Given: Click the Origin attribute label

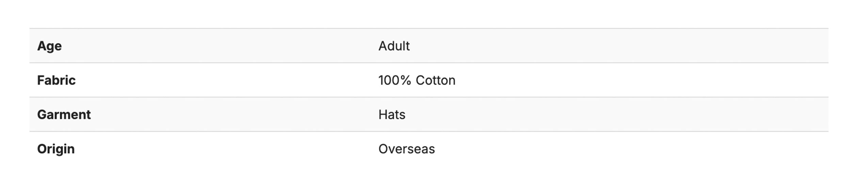Looking at the screenshot, I should [56, 149].
